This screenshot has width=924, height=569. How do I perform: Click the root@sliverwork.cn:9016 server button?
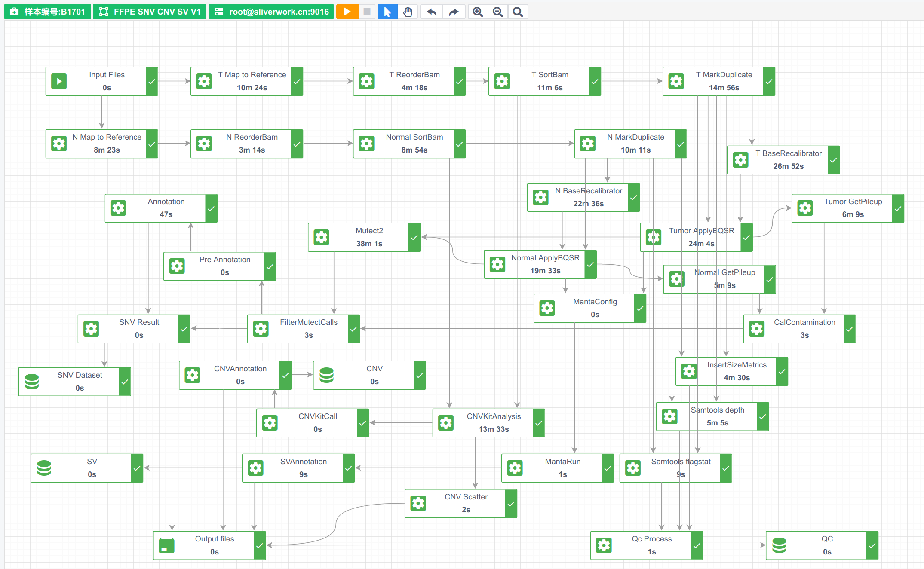[272, 12]
